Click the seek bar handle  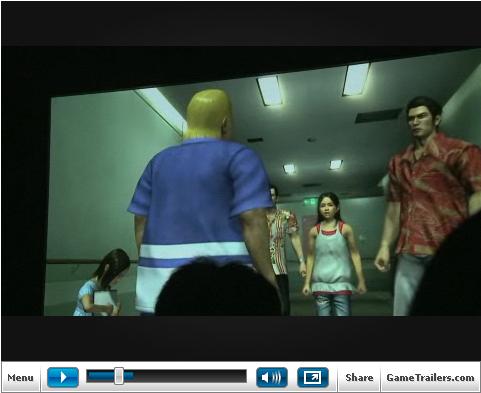119,376
